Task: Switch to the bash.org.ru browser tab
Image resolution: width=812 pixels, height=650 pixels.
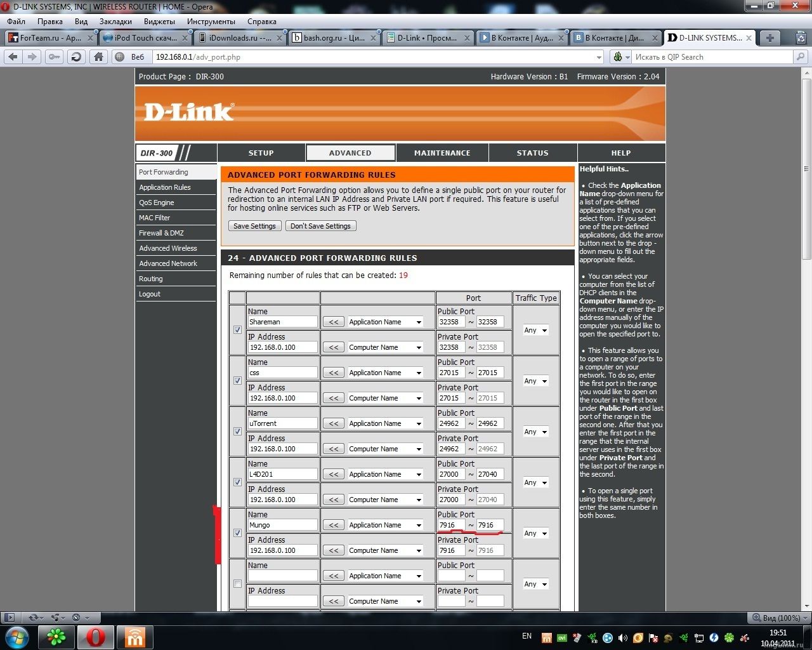Action: pyautogui.click(x=333, y=38)
